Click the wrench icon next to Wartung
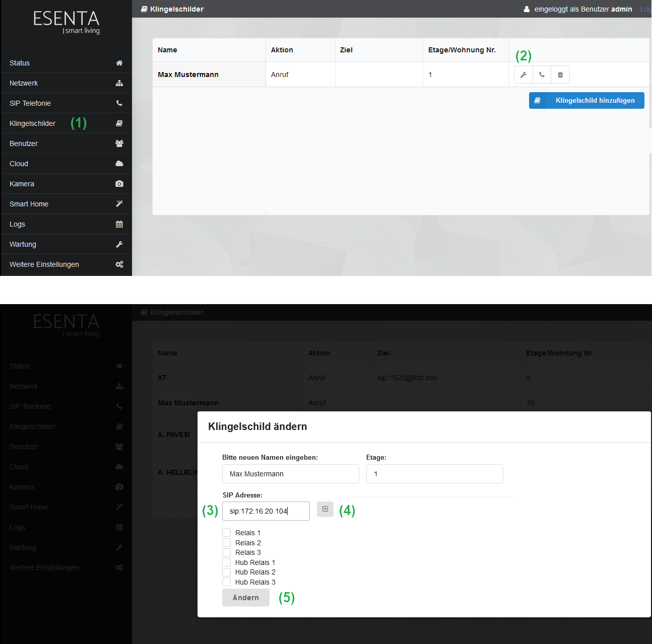652x644 pixels. tap(119, 244)
